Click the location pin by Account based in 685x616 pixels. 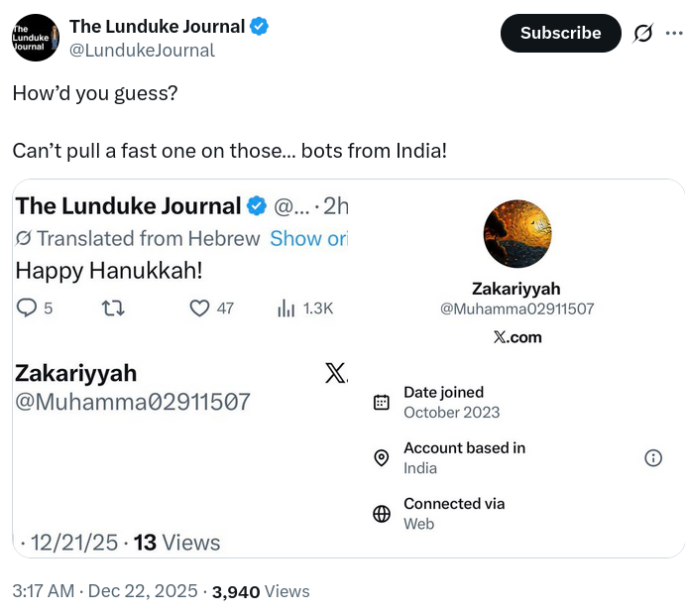tap(381, 457)
